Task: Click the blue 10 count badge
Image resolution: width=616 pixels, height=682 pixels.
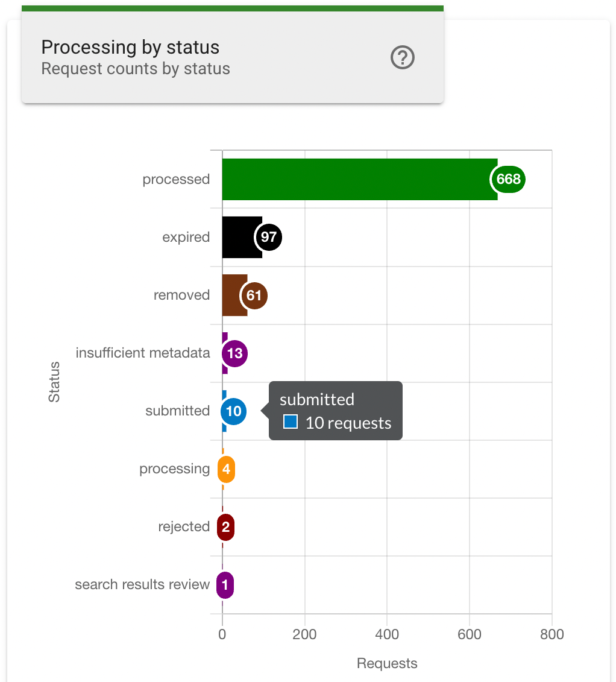Action: pos(233,411)
